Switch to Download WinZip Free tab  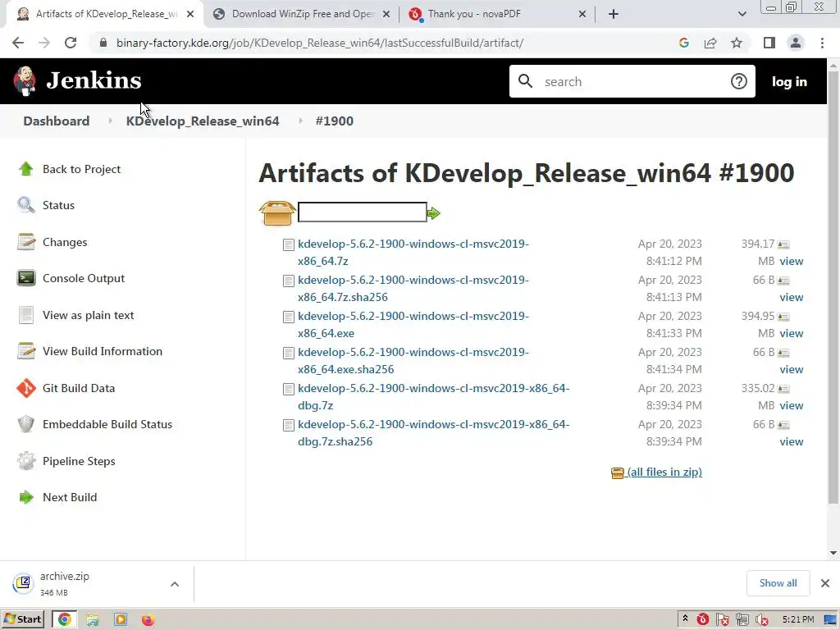[x=302, y=14]
